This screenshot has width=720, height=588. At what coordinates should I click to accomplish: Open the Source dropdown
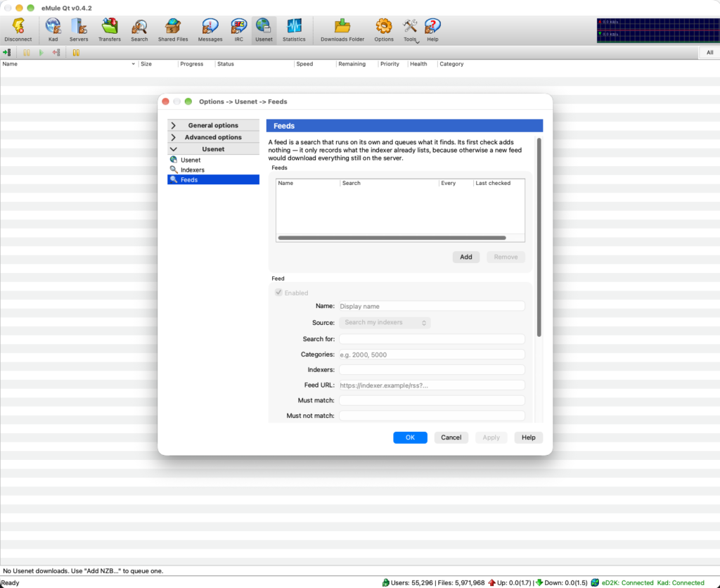pos(385,322)
